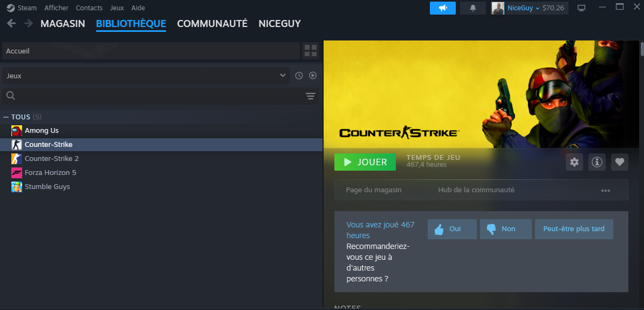Select Forza Horizon 5 in library
The width and height of the screenshot is (644, 310).
50,173
